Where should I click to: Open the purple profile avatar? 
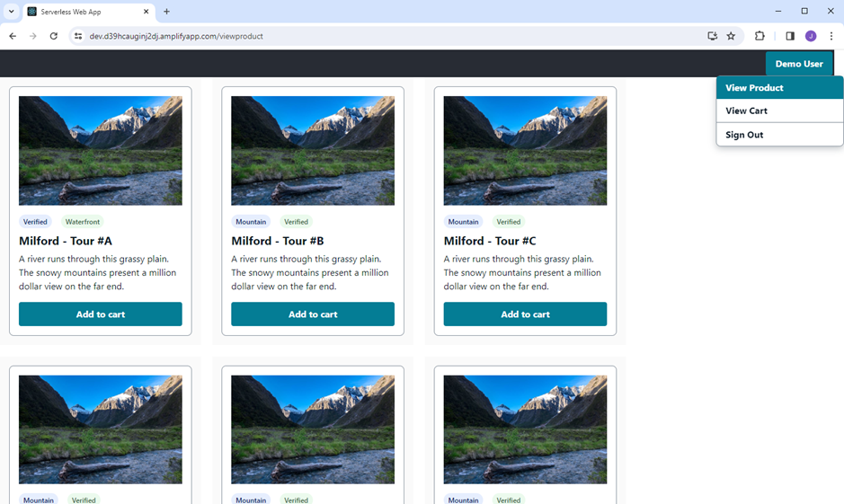click(811, 36)
